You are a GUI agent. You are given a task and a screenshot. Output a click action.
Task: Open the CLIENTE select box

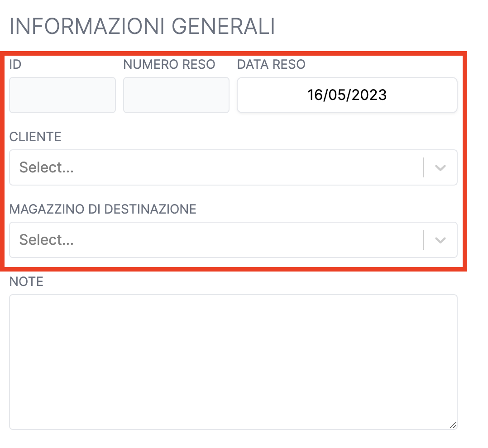[233, 168]
